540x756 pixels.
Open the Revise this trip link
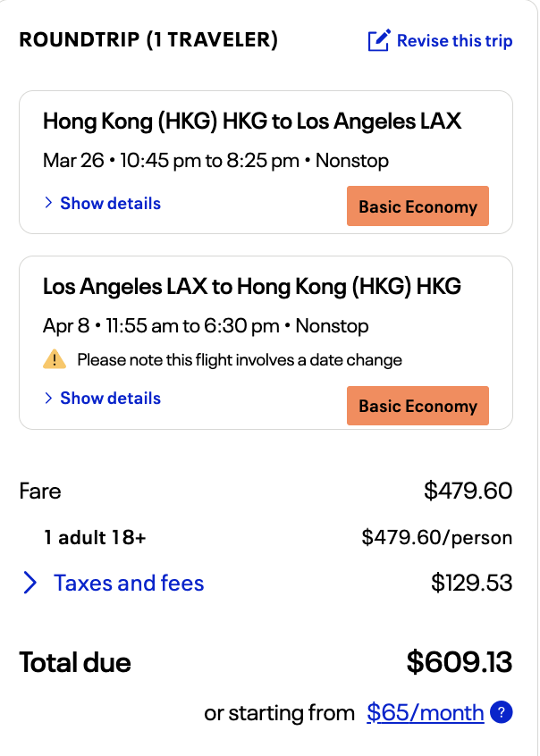pyautogui.click(x=454, y=40)
